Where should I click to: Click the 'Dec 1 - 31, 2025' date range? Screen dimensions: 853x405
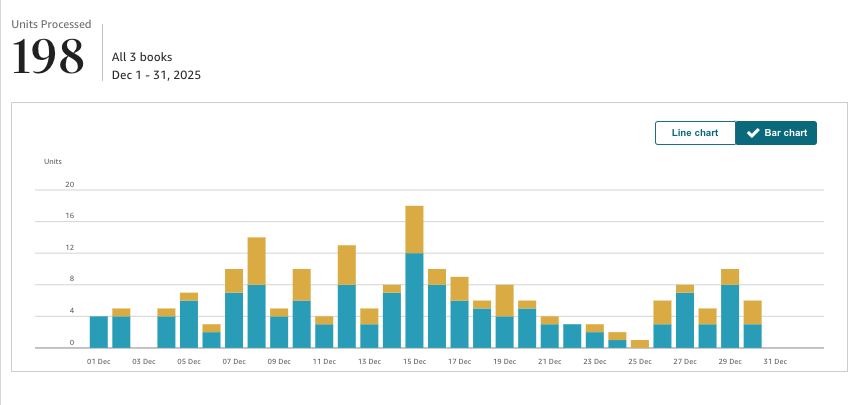156,75
